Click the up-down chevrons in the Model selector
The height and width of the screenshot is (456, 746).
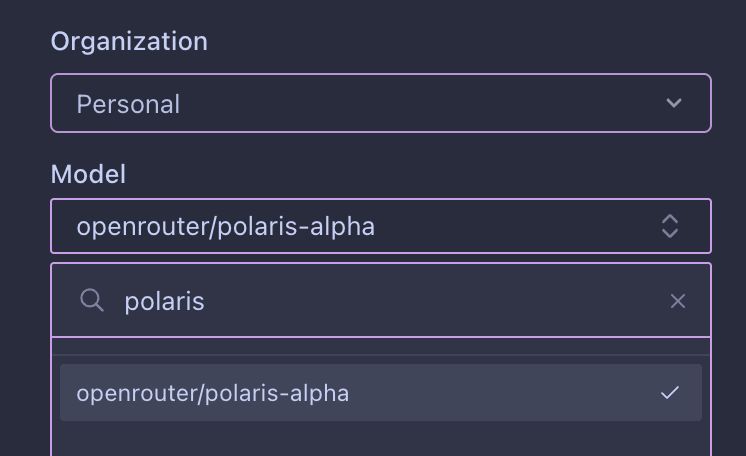[x=670, y=226]
